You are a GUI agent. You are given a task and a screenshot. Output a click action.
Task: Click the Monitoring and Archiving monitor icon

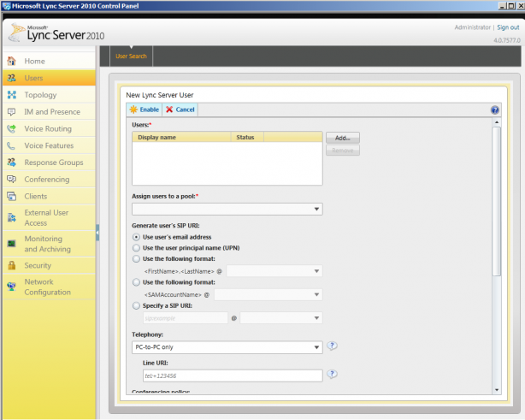coord(12,244)
